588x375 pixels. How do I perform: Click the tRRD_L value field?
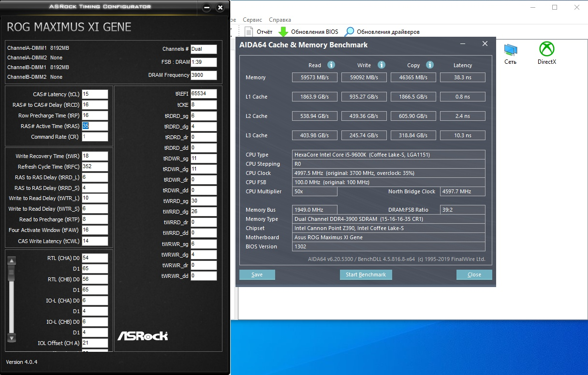pyautogui.click(x=95, y=177)
